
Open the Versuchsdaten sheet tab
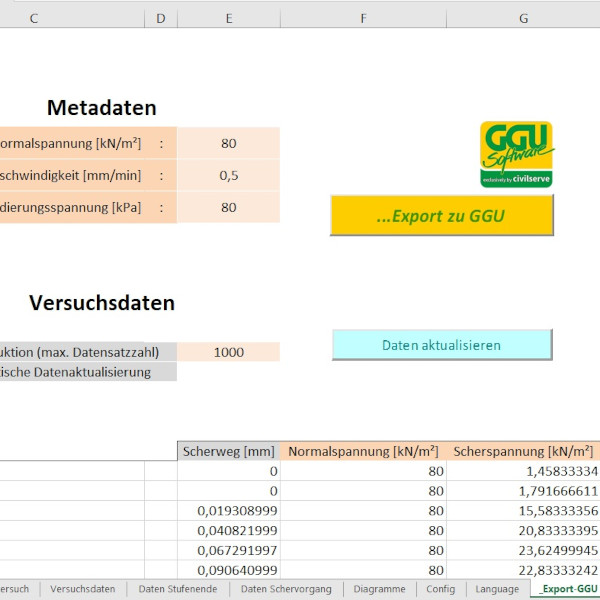[x=83, y=589]
